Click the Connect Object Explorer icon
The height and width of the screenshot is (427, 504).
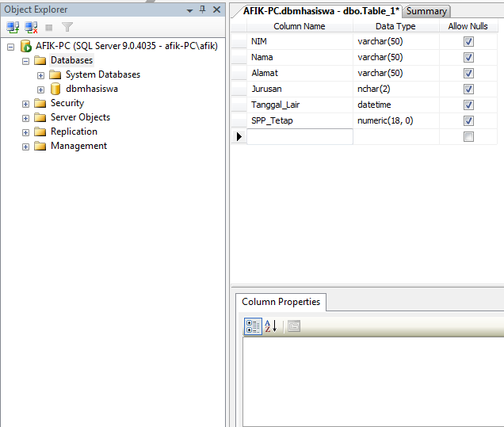coord(13,27)
